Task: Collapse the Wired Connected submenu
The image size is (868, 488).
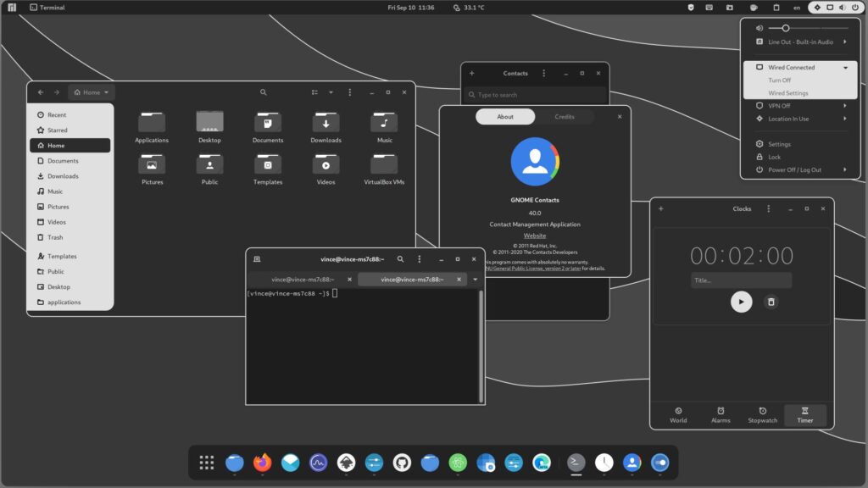Action: [845, 68]
